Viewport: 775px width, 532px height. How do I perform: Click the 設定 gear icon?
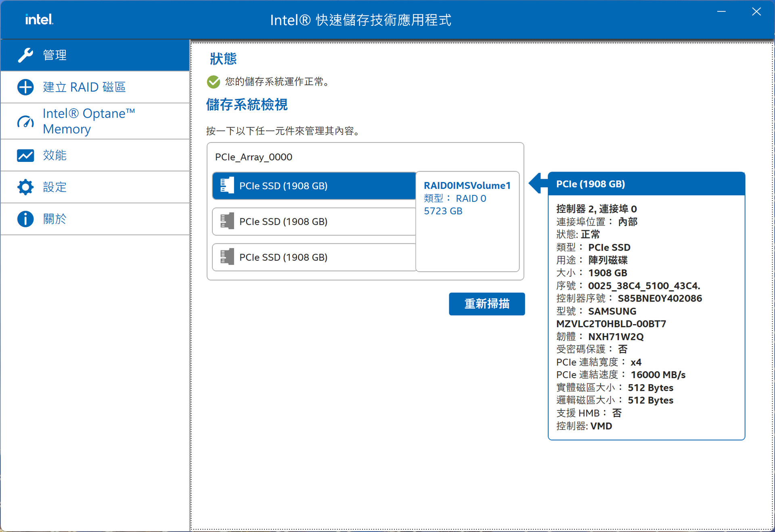point(25,187)
